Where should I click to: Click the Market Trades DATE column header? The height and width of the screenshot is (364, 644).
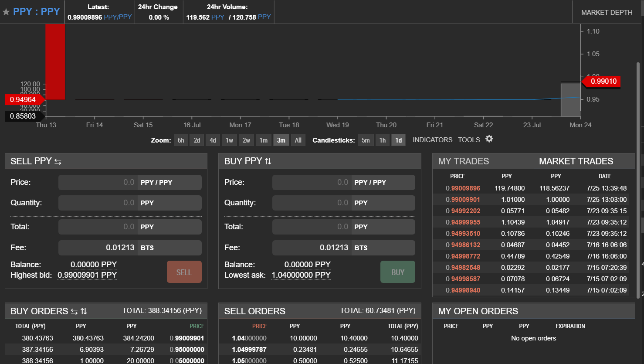coord(605,176)
